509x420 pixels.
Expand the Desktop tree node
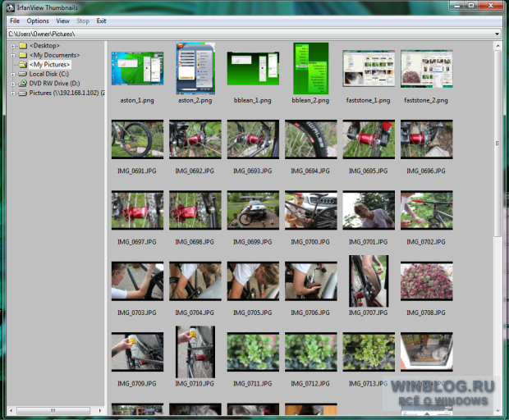click(x=12, y=46)
